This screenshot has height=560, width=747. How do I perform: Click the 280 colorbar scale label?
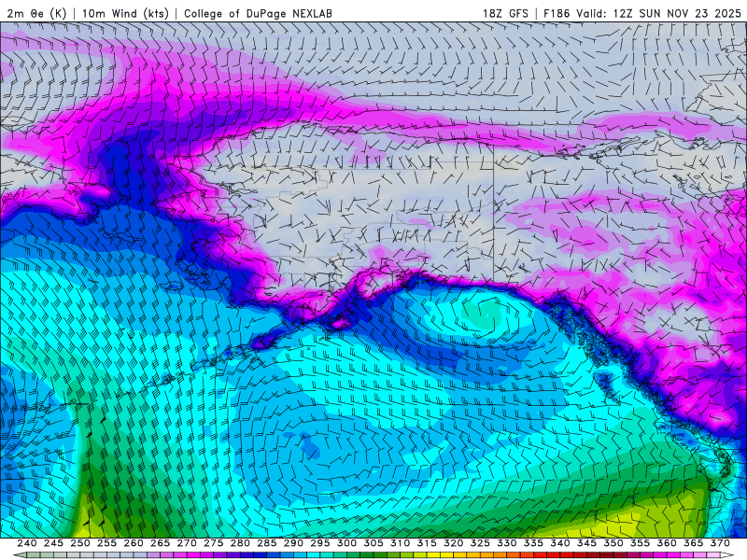(x=240, y=543)
